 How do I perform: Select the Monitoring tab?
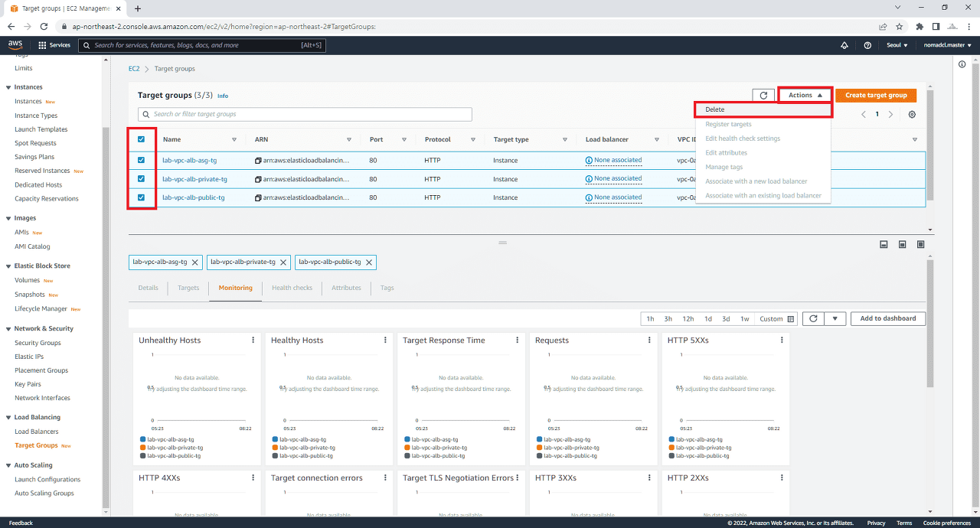click(235, 288)
